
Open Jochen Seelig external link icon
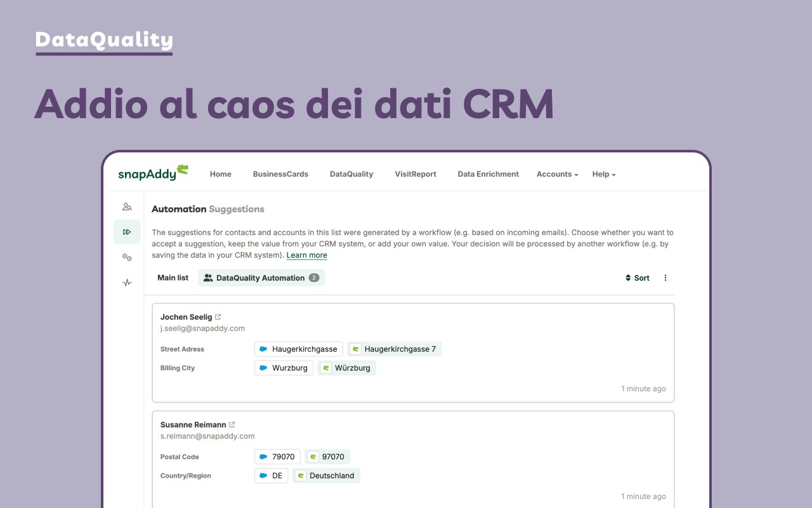218,317
